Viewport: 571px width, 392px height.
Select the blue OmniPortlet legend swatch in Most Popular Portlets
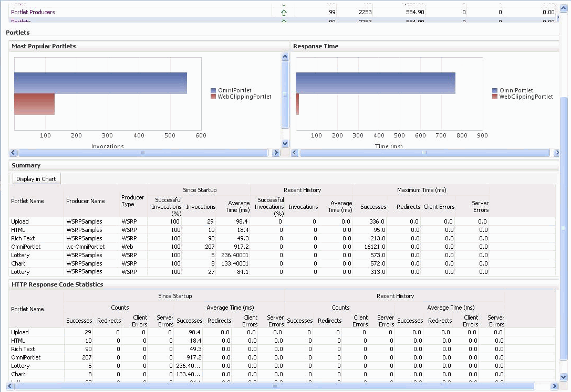[x=213, y=91]
